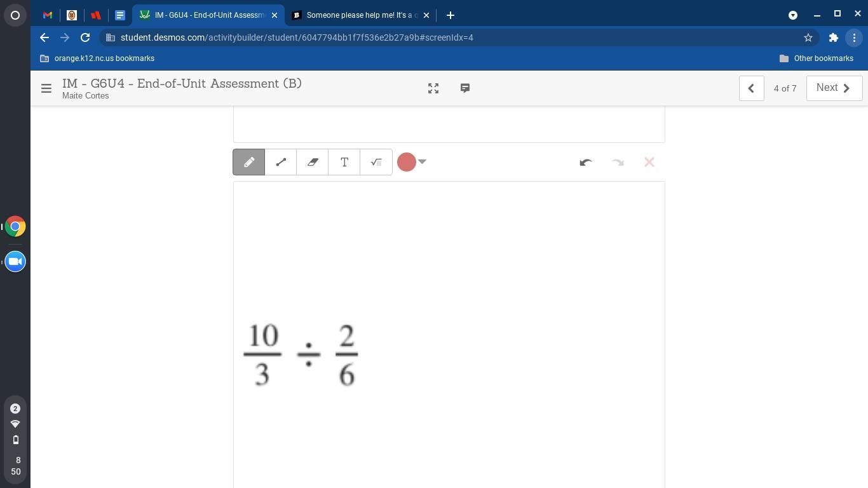The height and width of the screenshot is (488, 868).
Task: Go back to the previous page
Action: coord(44,37)
